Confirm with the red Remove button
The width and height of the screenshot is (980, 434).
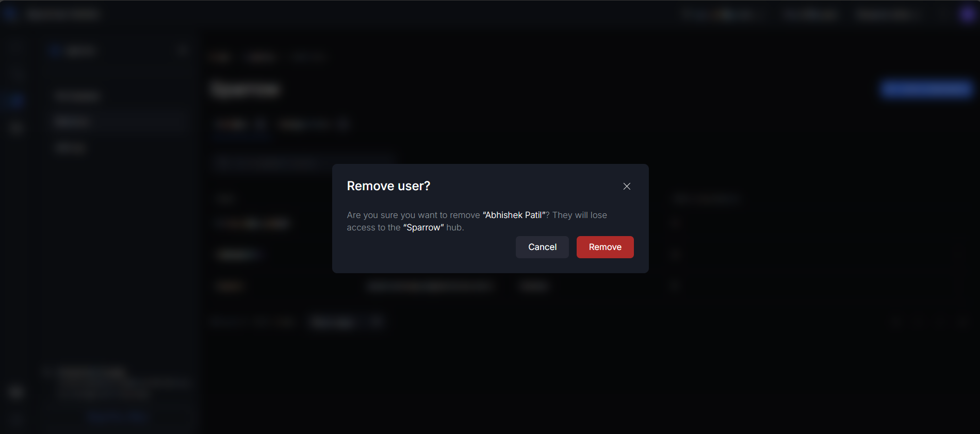[605, 247]
